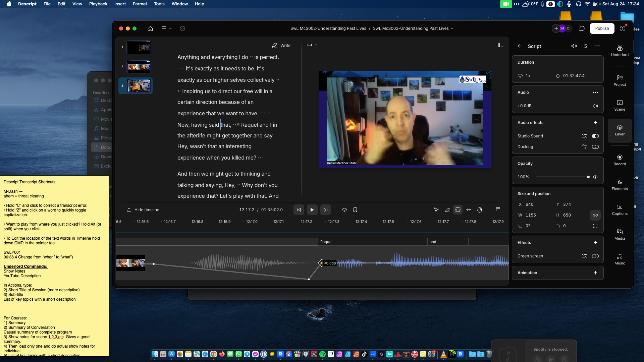The width and height of the screenshot is (644, 362).
Task: Add a new audio effect
Action: [x=595, y=123]
